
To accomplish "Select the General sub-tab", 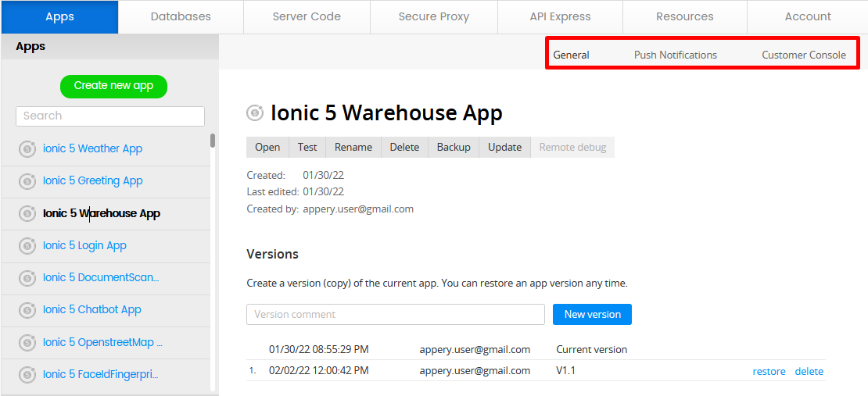I will coord(572,55).
